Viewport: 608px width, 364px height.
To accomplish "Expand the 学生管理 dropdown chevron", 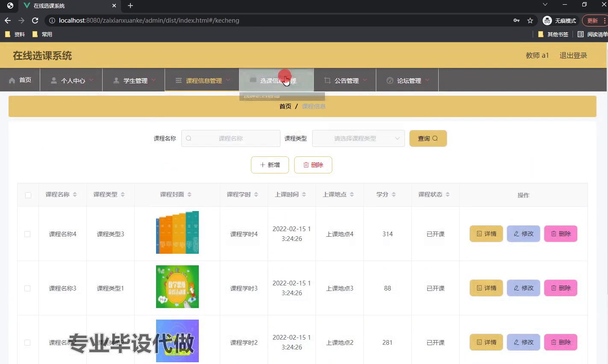I will [153, 80].
